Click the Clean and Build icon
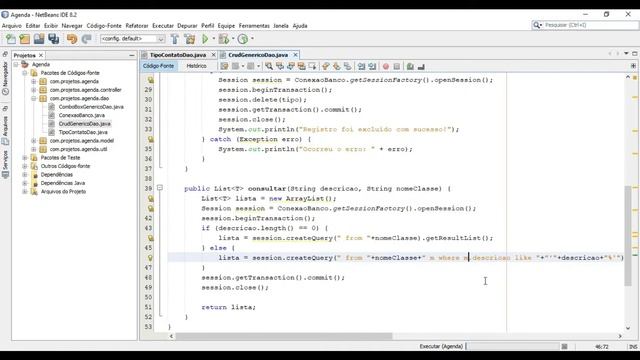640x360 pixels. pos(190,39)
